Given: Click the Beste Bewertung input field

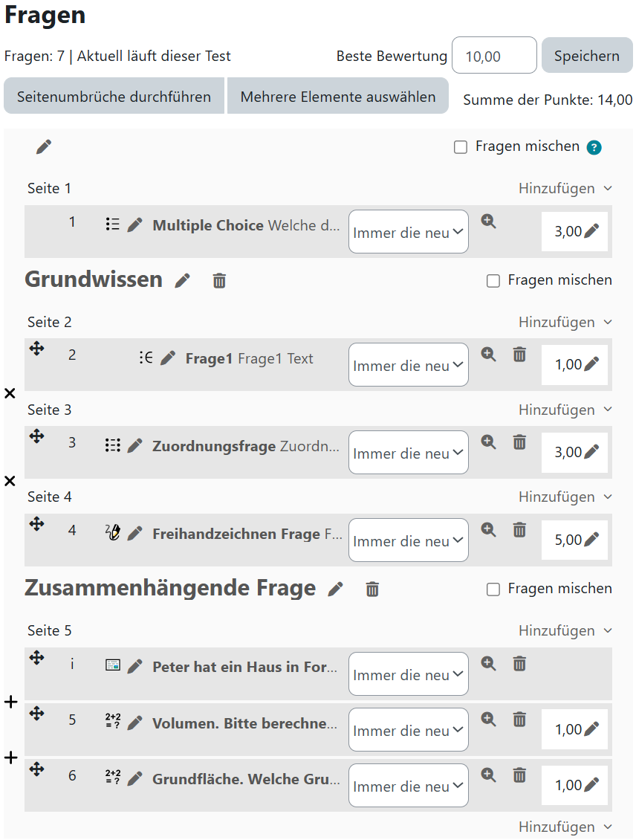Looking at the screenshot, I should [x=494, y=56].
